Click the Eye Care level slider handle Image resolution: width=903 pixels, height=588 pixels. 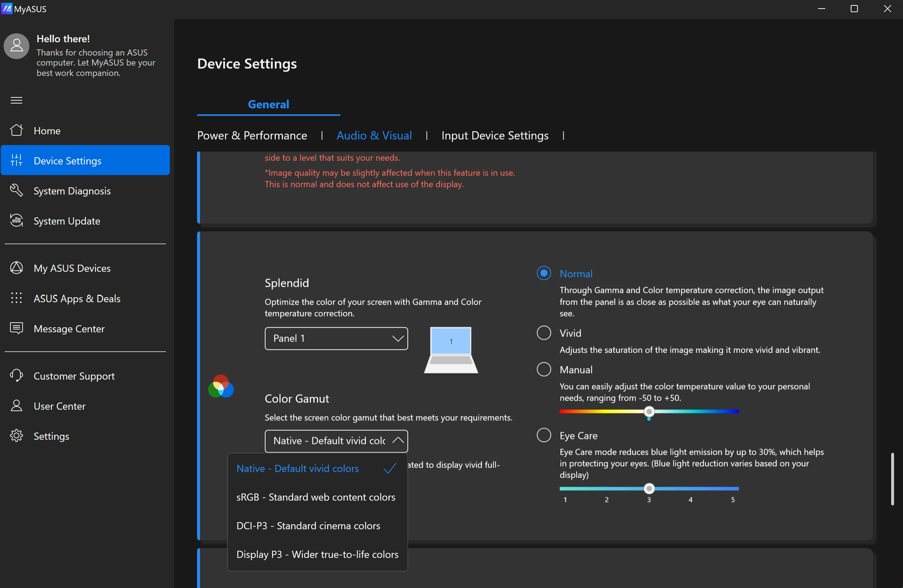point(649,488)
